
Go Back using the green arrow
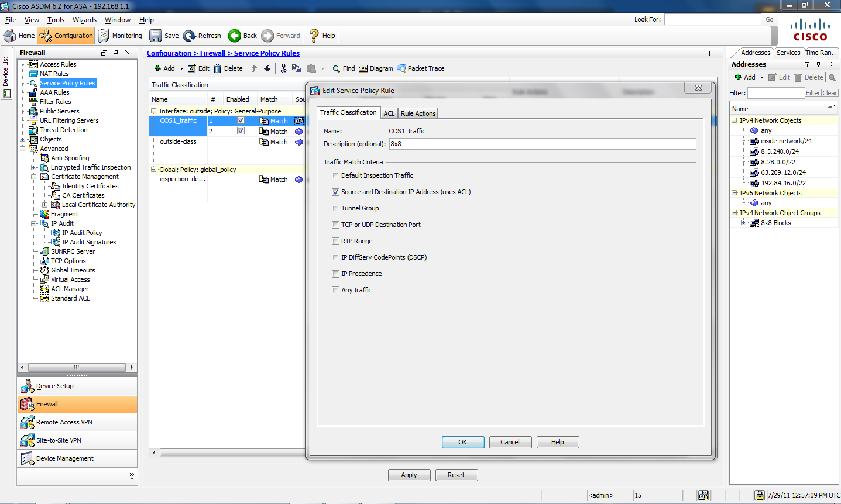[x=242, y=36]
